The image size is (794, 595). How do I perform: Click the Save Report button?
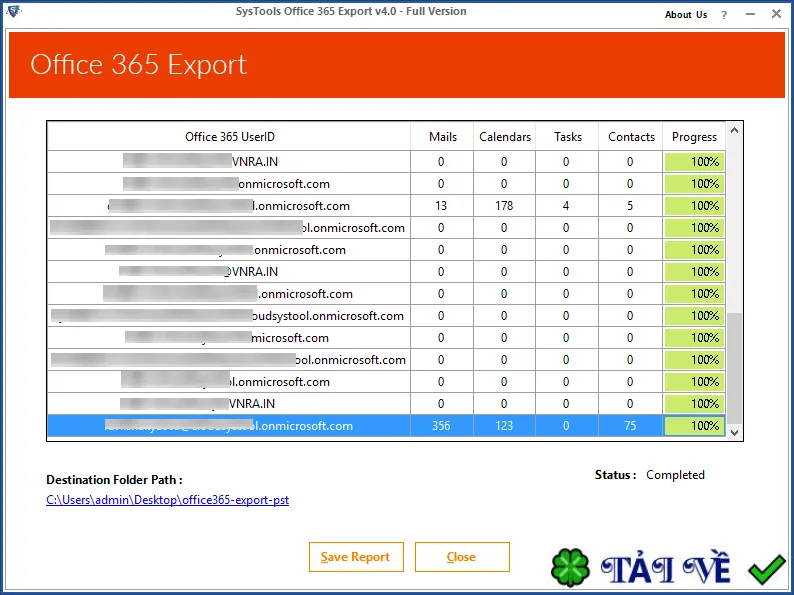coord(356,557)
